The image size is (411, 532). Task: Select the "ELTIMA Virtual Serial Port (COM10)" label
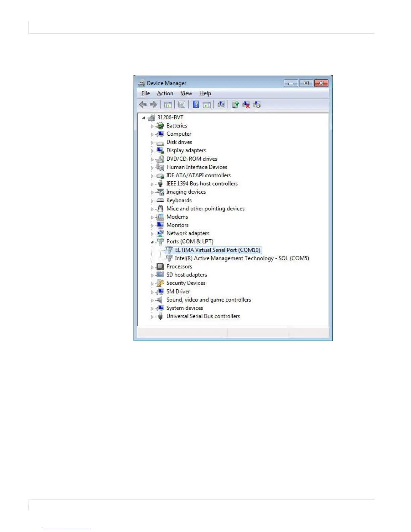point(218,250)
